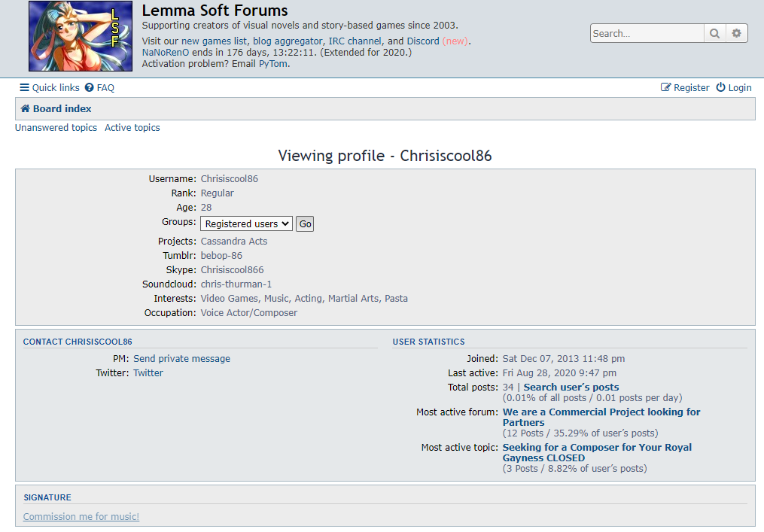Screen dimensions: 764x532
Task: Click the Interests value starting with Video Games
Action: [304, 298]
